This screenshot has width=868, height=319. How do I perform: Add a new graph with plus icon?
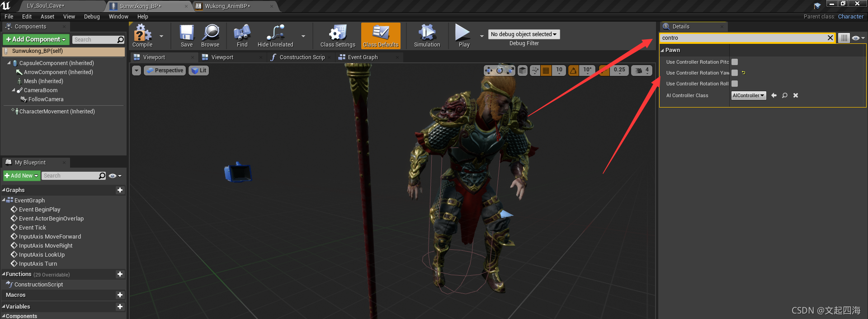pyautogui.click(x=120, y=190)
